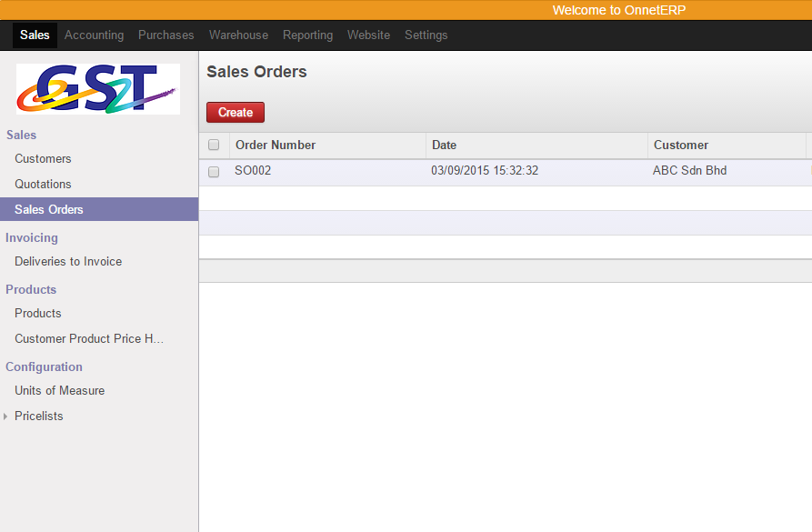Screen dimensions: 812x532
Task: View the Products list
Action: 37,313
